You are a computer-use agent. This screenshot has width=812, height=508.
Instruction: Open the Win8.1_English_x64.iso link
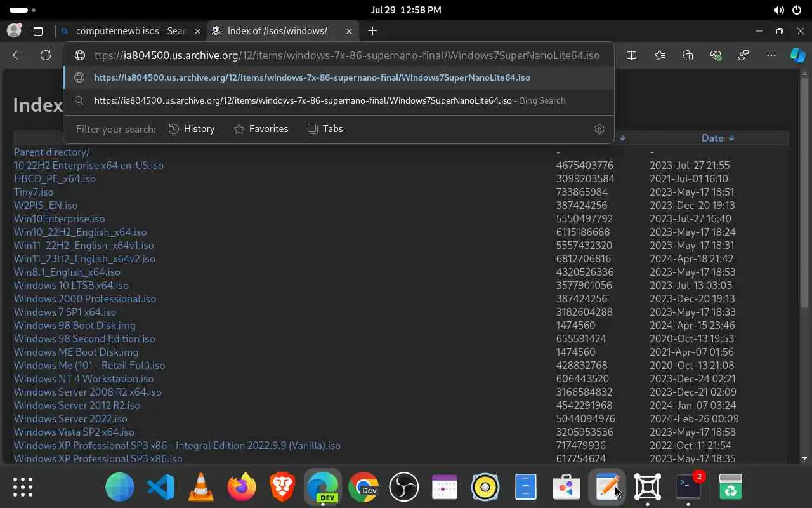pyautogui.click(x=67, y=272)
